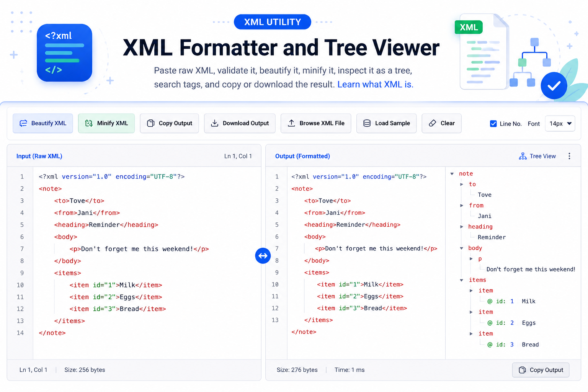Image resolution: width=588 pixels, height=392 pixels.
Task: Click Reminder value in tree
Action: [x=492, y=237]
